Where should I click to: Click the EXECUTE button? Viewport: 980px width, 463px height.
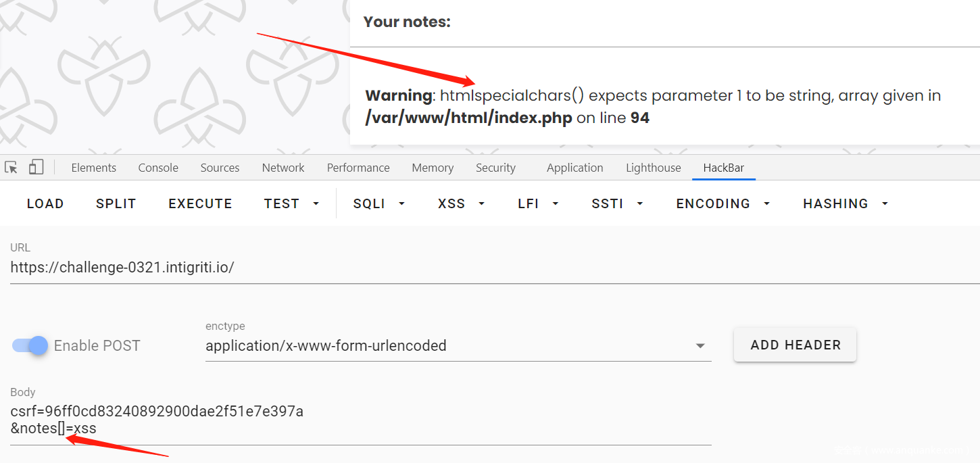200,203
